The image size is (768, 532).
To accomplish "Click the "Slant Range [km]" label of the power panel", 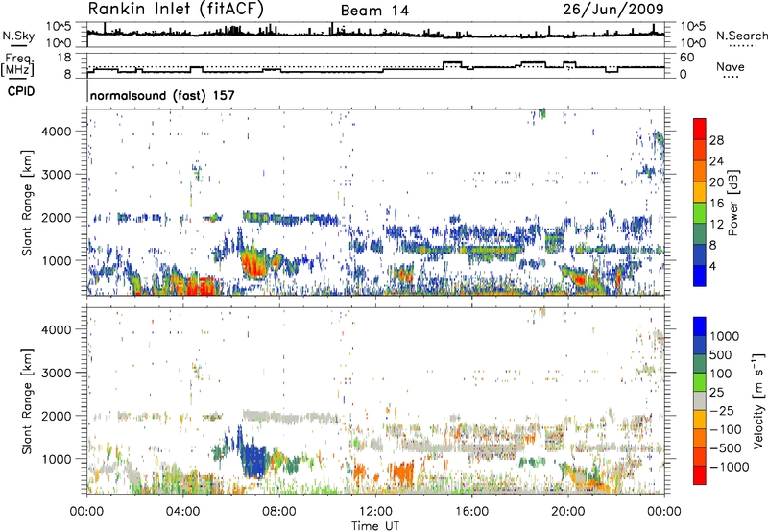I will coord(27,203).
